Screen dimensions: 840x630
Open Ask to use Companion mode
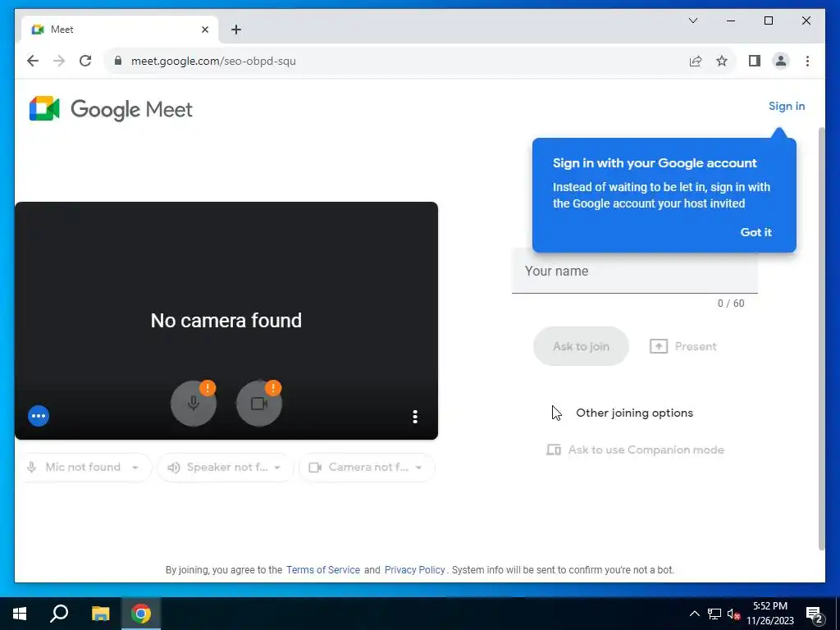pyautogui.click(x=636, y=450)
